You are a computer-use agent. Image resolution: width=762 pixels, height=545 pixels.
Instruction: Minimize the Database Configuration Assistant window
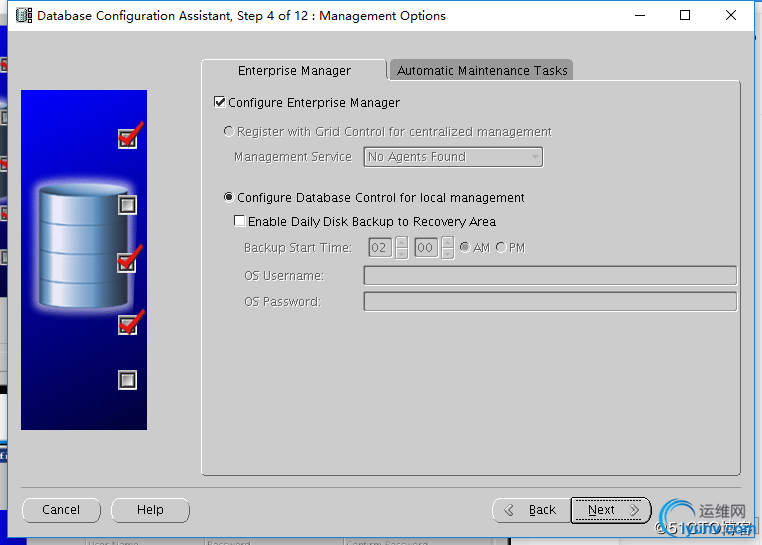(640, 16)
